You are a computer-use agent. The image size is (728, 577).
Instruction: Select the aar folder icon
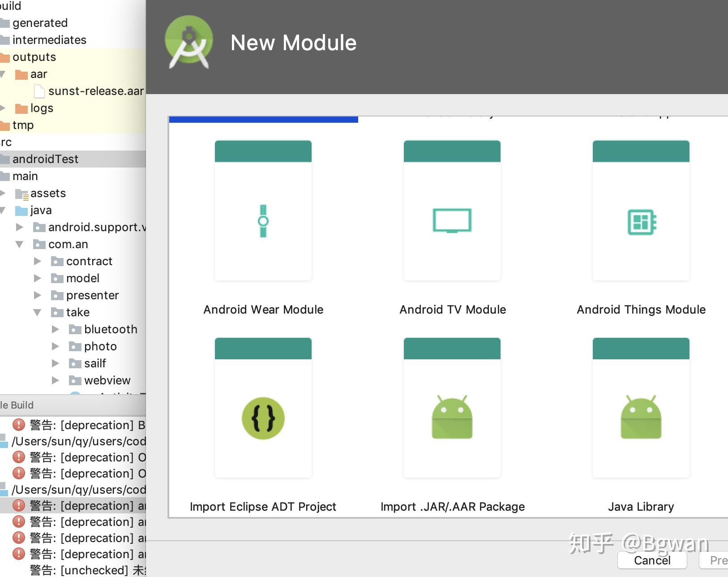point(22,74)
